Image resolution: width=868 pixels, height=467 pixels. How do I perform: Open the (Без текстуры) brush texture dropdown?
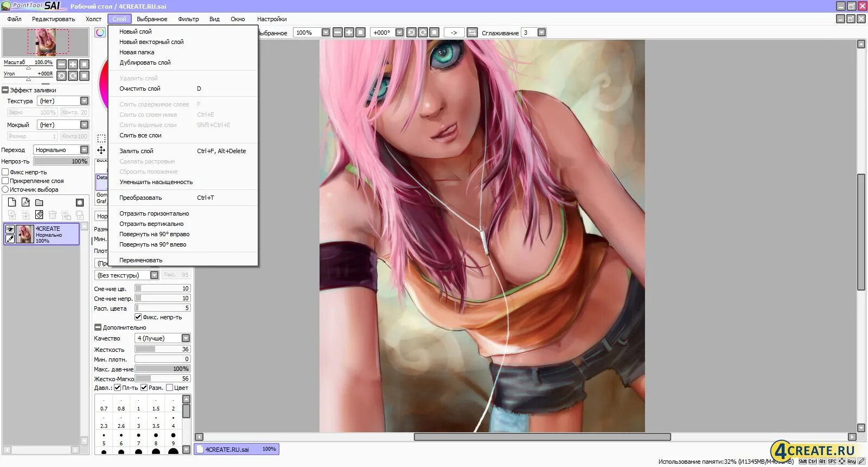pos(127,275)
